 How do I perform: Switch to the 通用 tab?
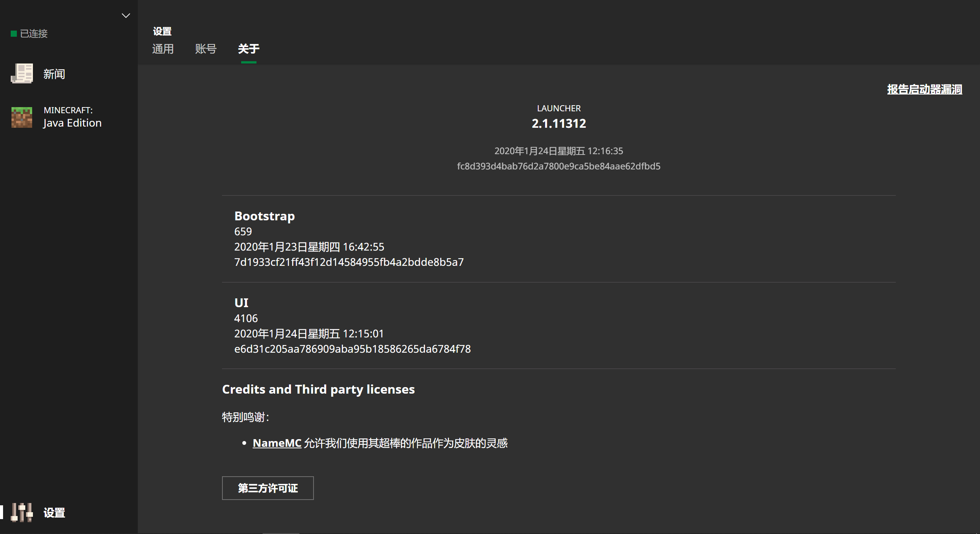click(163, 49)
